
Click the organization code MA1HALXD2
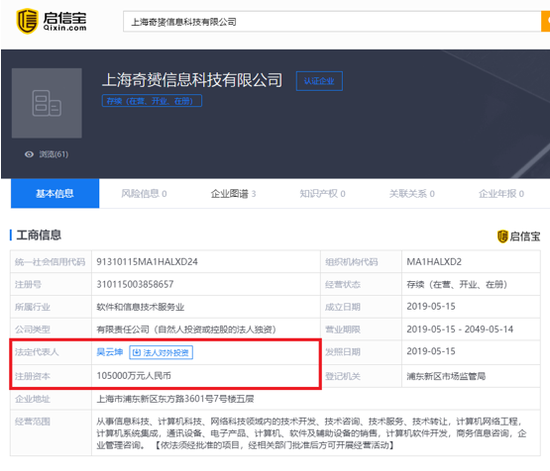pyautogui.click(x=434, y=262)
